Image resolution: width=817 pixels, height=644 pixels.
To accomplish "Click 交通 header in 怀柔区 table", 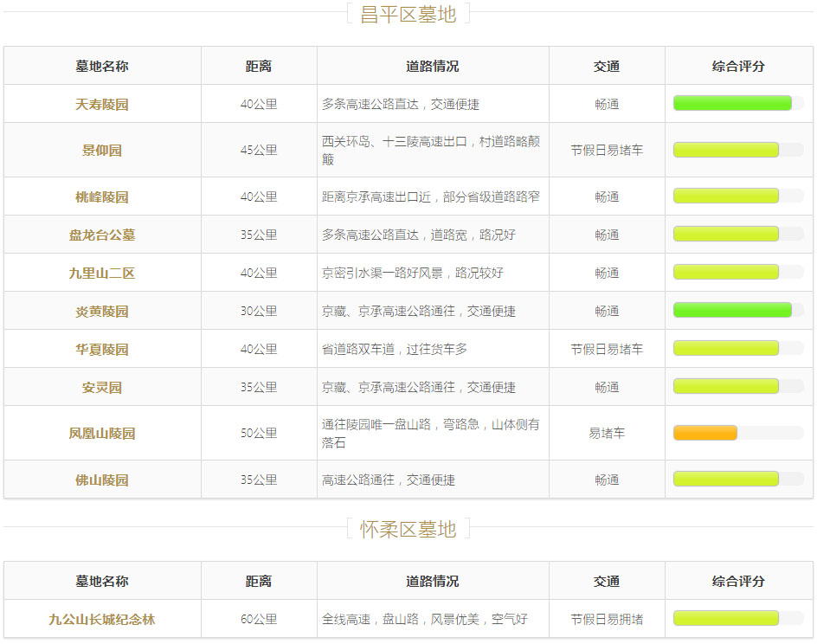I will tap(607, 581).
